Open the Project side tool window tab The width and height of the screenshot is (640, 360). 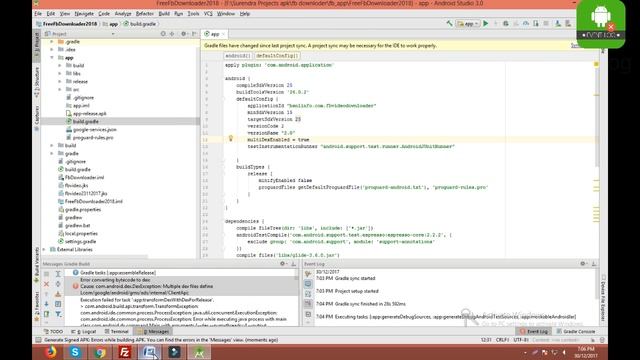pyautogui.click(x=37, y=46)
